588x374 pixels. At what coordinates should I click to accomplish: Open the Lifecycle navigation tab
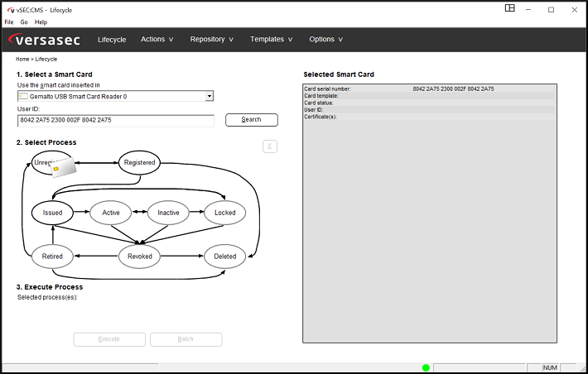coord(112,40)
